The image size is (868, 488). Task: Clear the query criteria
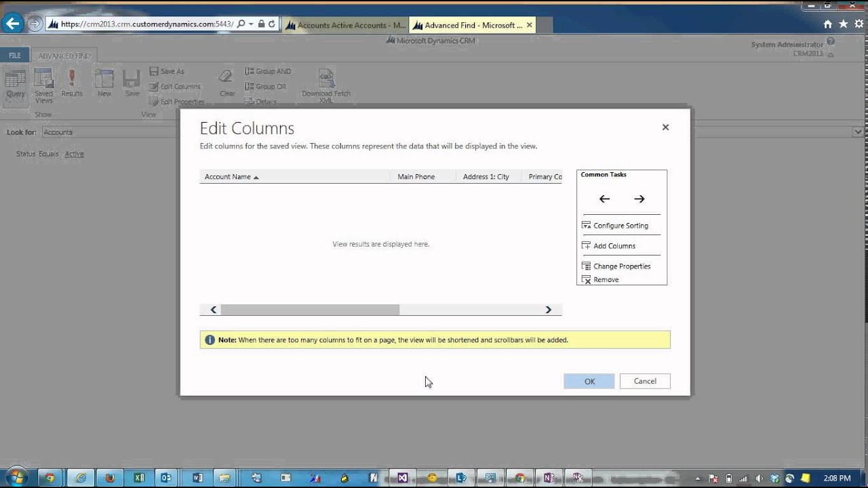pyautogui.click(x=227, y=84)
